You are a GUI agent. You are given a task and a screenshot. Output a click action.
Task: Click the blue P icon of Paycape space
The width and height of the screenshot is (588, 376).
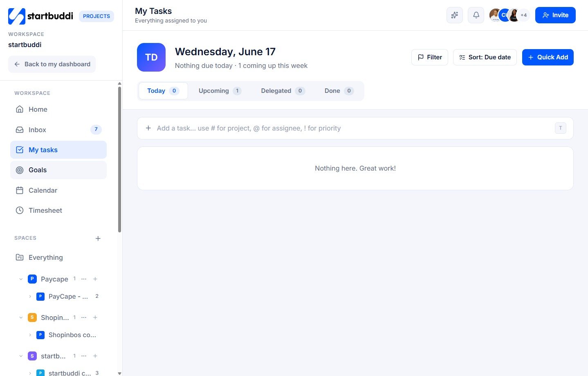click(x=32, y=279)
